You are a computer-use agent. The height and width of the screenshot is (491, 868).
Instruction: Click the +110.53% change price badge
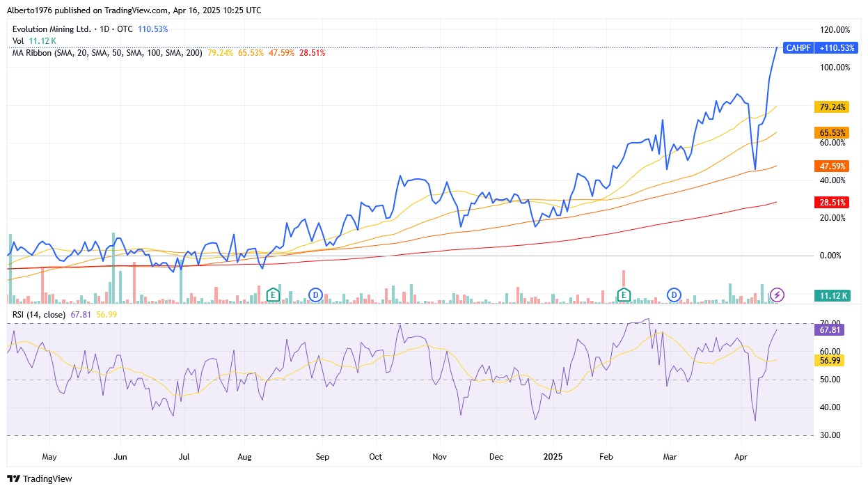pos(837,48)
